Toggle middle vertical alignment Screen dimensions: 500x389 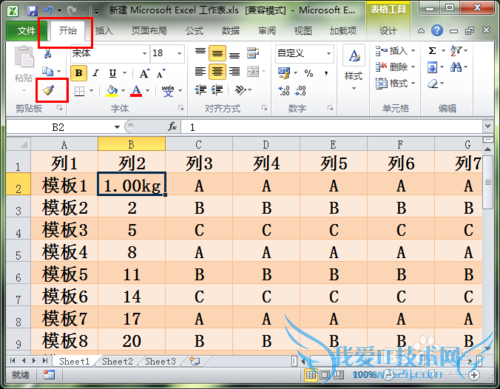pos(217,53)
